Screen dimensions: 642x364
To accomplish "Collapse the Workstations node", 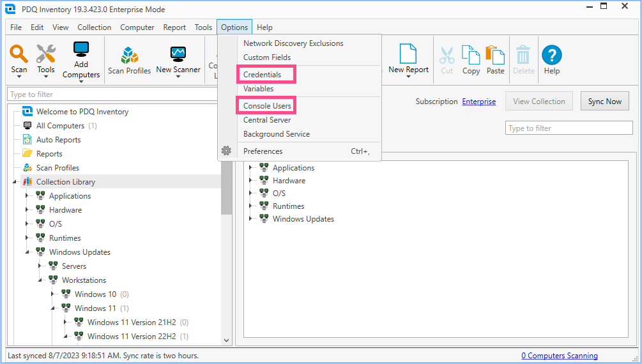I will click(x=40, y=280).
